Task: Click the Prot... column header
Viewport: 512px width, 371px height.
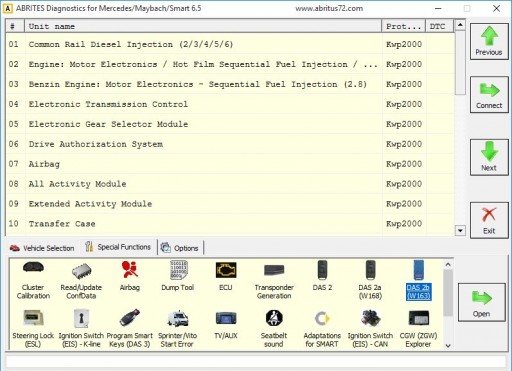Action: click(x=404, y=26)
